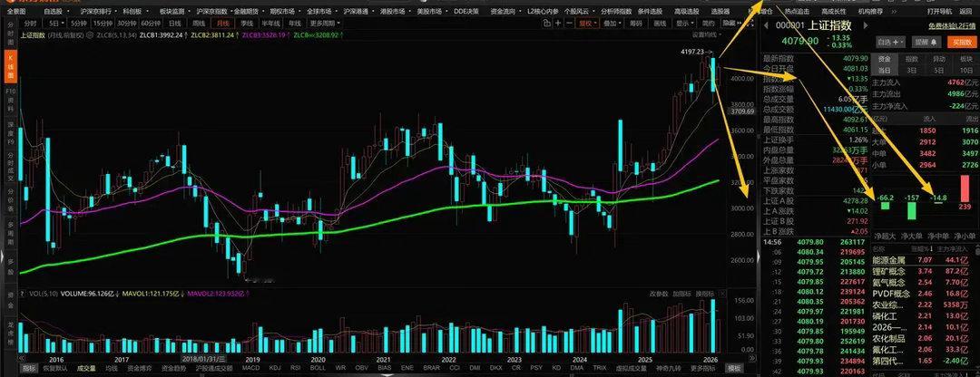Zoom in the chart with the plus icon
The width and height of the screenshot is (980, 377).
(558, 23)
